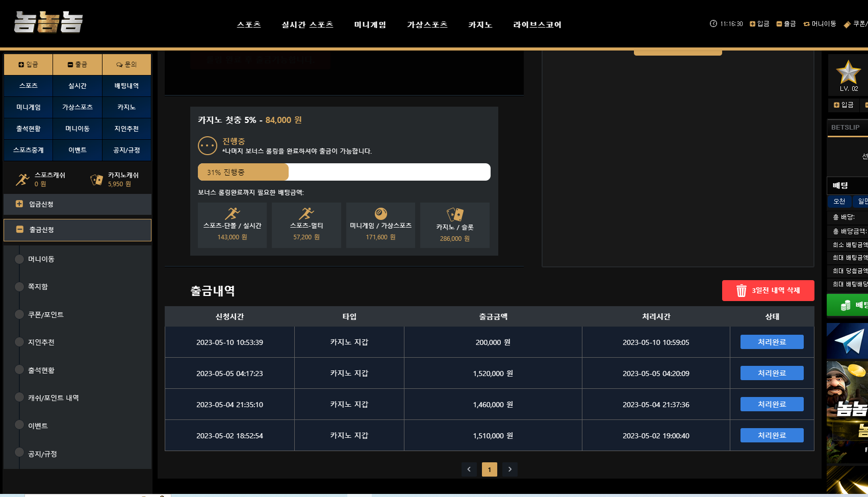Click the running man 스포츠캐쉬 icon

point(22,180)
